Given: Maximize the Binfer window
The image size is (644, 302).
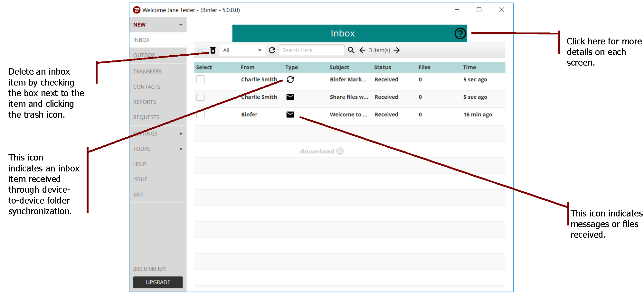Looking at the screenshot, I should pos(479,10).
